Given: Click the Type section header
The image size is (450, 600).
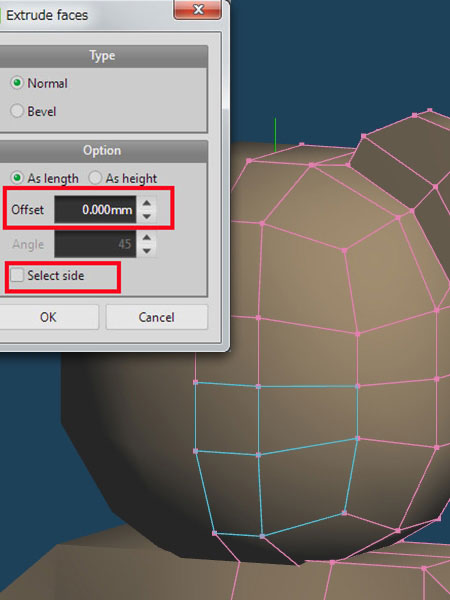Looking at the screenshot, I should tap(102, 56).
